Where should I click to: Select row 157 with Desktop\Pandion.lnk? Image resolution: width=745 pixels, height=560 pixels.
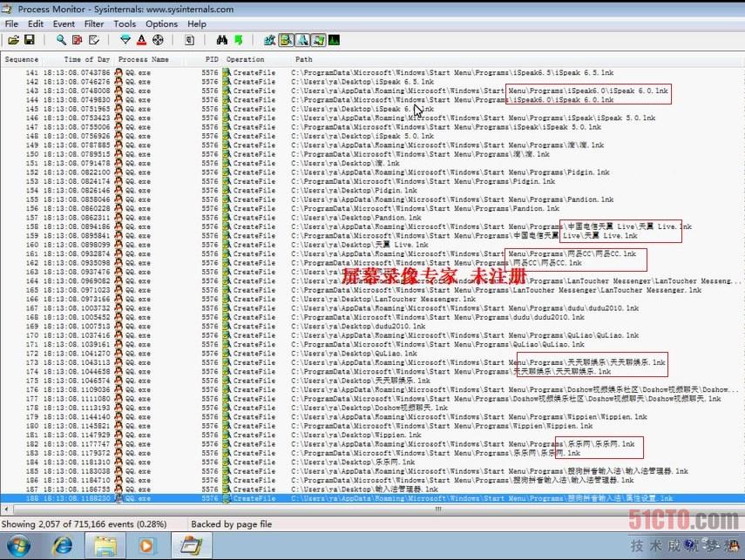pyautogui.click(x=371, y=217)
